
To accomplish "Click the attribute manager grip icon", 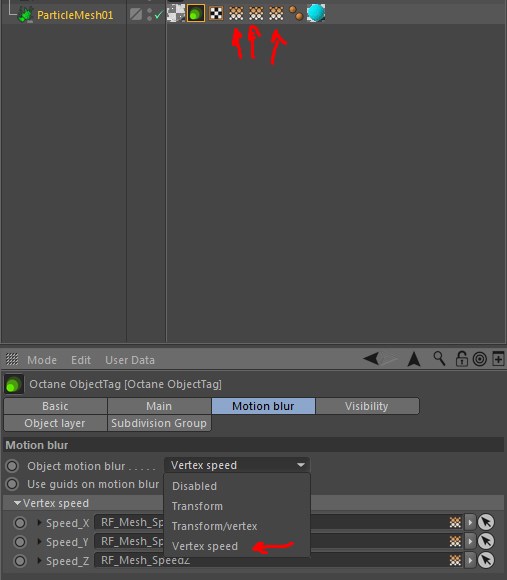I will pos(12,359).
